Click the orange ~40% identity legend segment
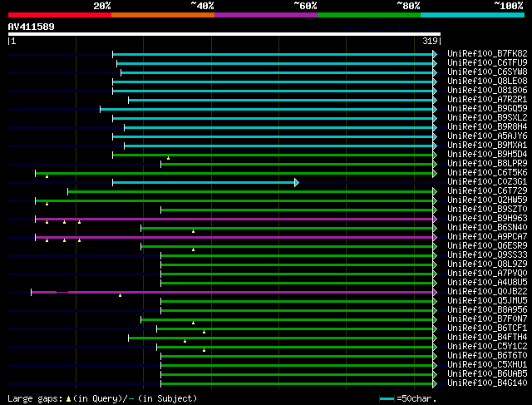 pos(163,15)
